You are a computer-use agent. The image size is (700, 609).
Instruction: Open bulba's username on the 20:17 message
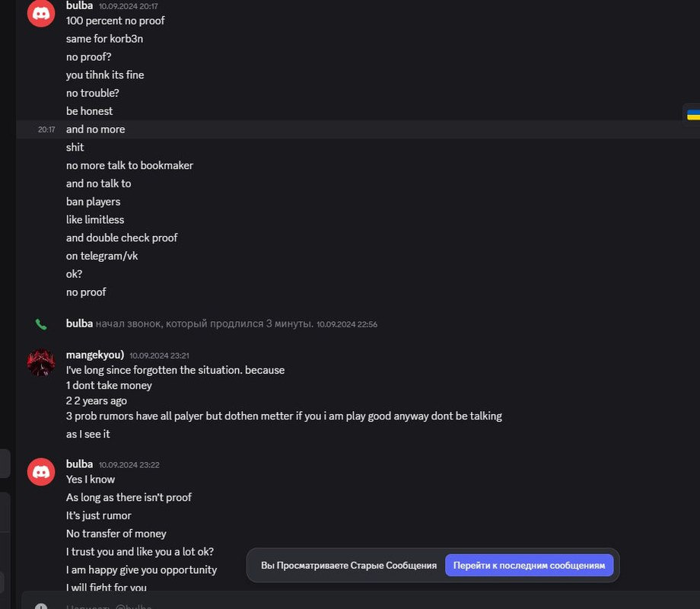click(79, 5)
